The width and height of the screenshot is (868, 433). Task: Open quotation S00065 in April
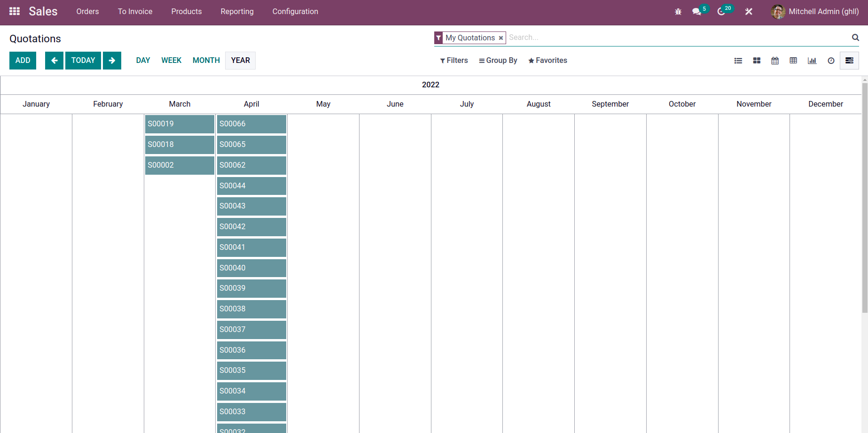point(251,145)
